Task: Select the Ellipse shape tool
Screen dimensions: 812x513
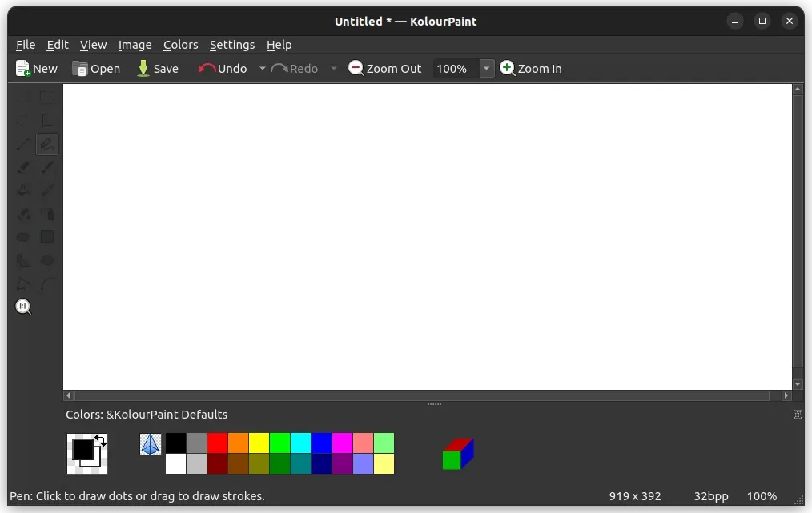Action: tap(47, 260)
